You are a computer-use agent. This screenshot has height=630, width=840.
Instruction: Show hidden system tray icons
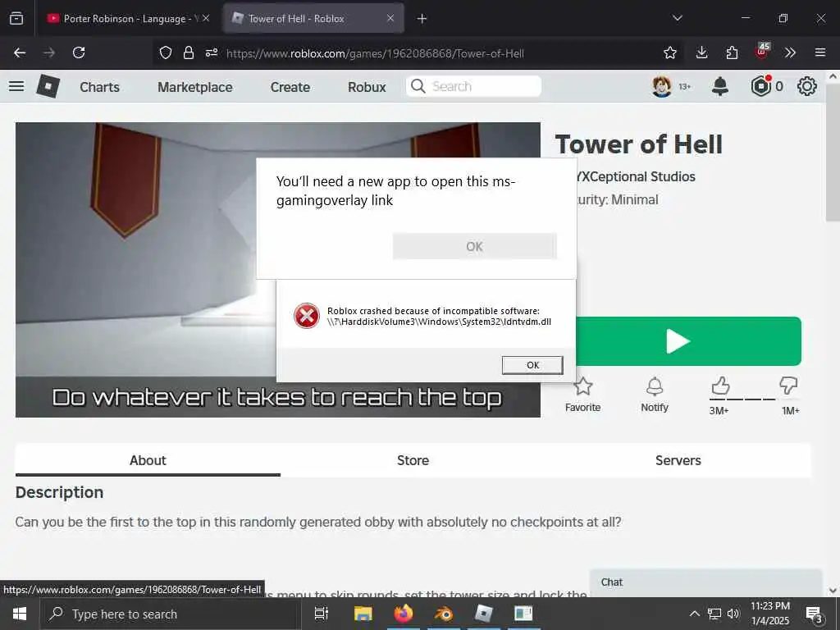click(694, 614)
